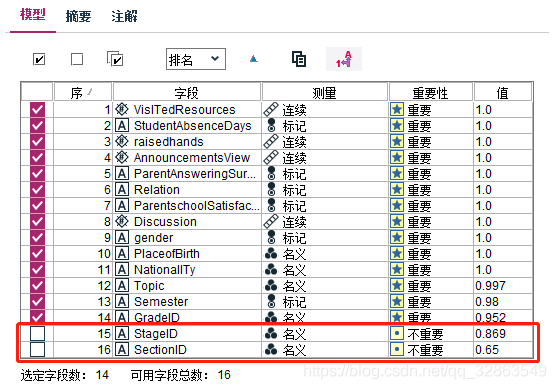Uncheck the Semester row checkbox
The height and width of the screenshot is (389, 556).
click(x=38, y=301)
